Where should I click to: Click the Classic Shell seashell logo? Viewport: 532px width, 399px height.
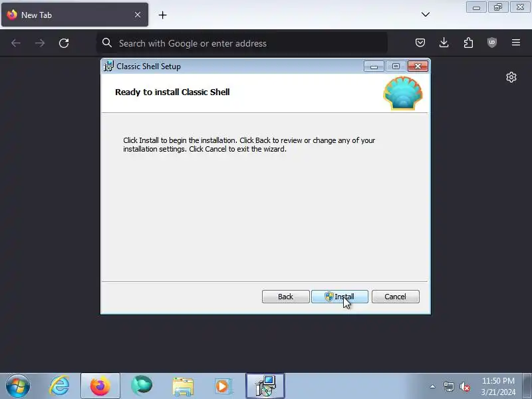coord(403,93)
